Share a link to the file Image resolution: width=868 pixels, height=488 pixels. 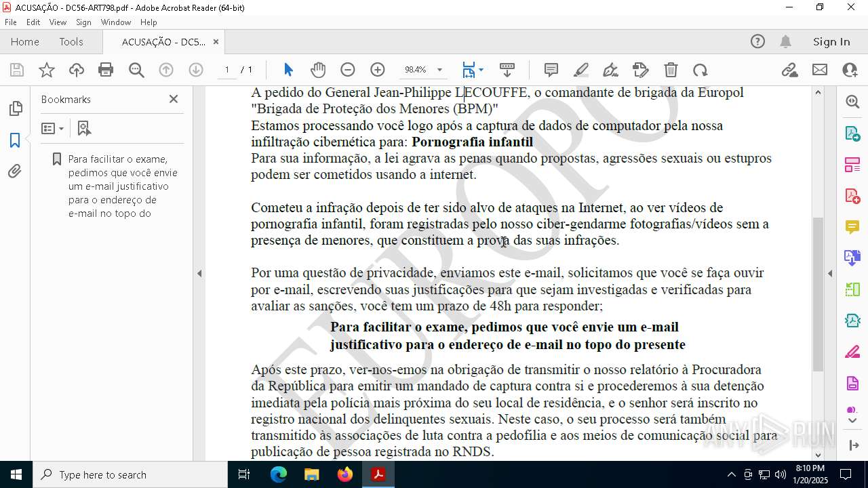789,70
